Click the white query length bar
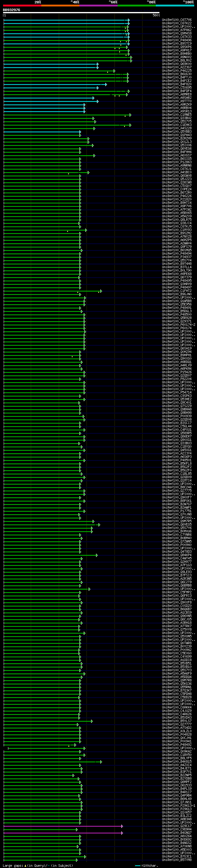 click(x=81, y=13)
